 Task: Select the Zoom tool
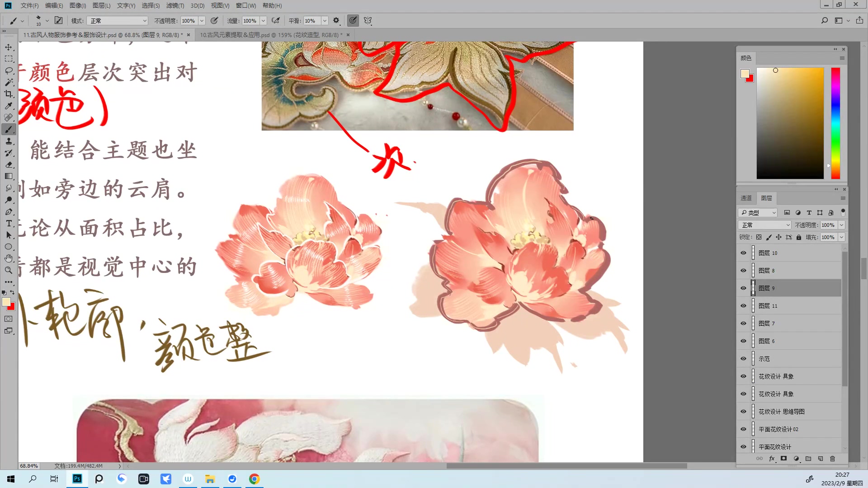point(9,270)
